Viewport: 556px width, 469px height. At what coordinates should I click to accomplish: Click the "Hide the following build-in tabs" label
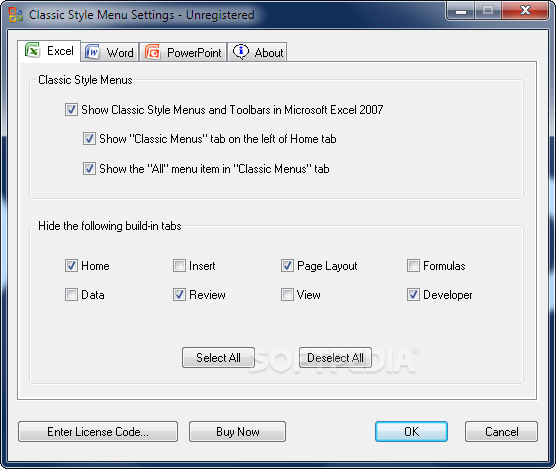pos(110,226)
